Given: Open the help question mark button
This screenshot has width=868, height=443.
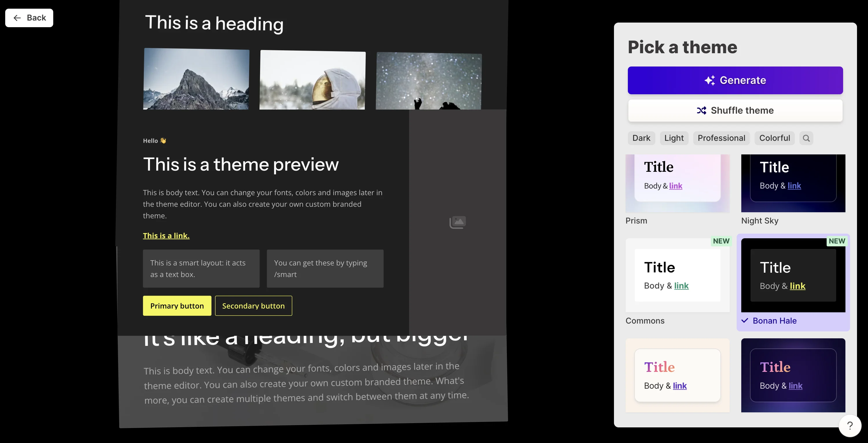Looking at the screenshot, I should click(849, 426).
